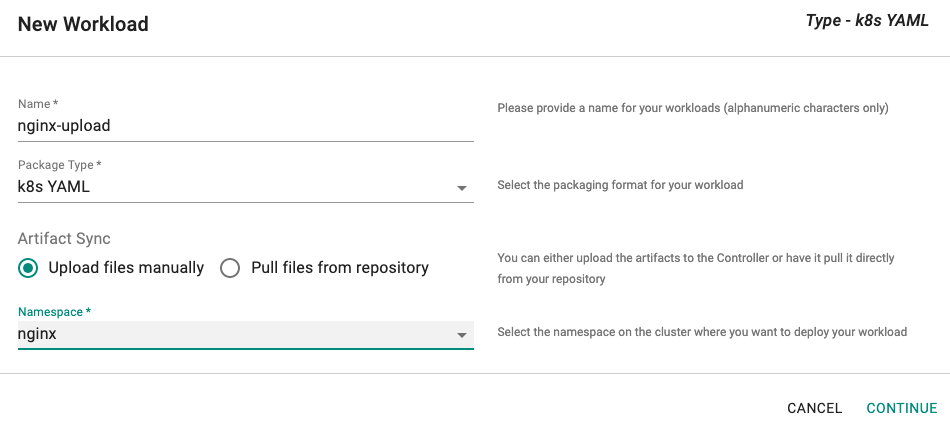The height and width of the screenshot is (428, 950).
Task: Continue to the next workload step
Action: (x=902, y=408)
